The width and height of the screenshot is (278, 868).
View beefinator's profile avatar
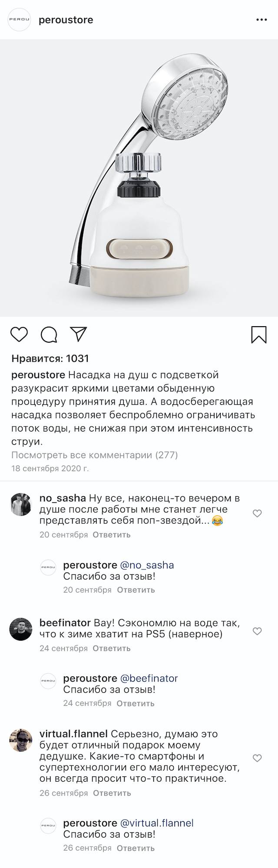(x=21, y=629)
